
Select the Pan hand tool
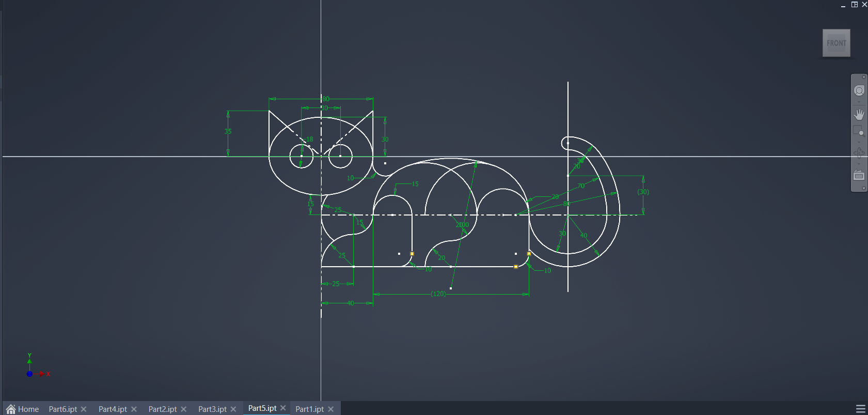pyautogui.click(x=859, y=114)
